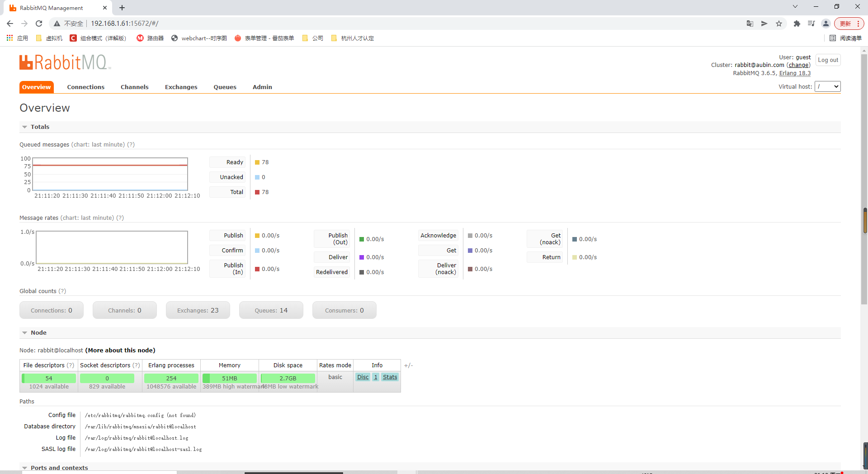The image size is (868, 474).
Task: Open More about this node link
Action: (x=120, y=351)
